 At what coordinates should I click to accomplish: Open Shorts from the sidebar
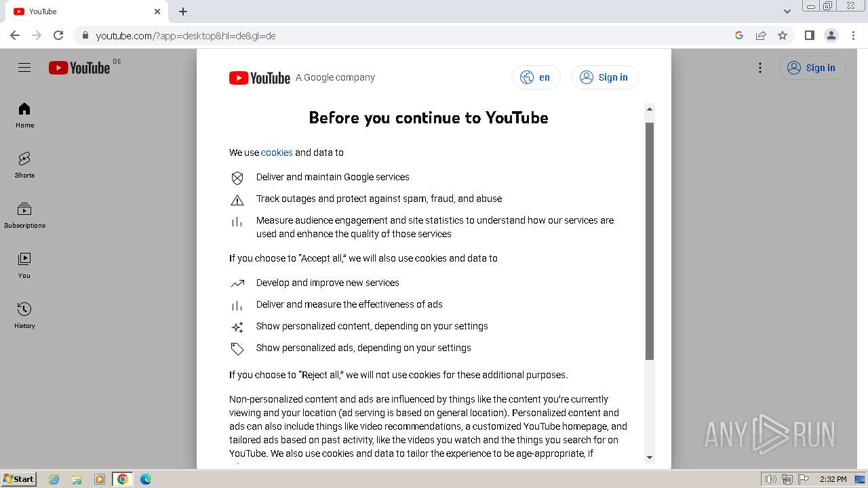coord(24,165)
